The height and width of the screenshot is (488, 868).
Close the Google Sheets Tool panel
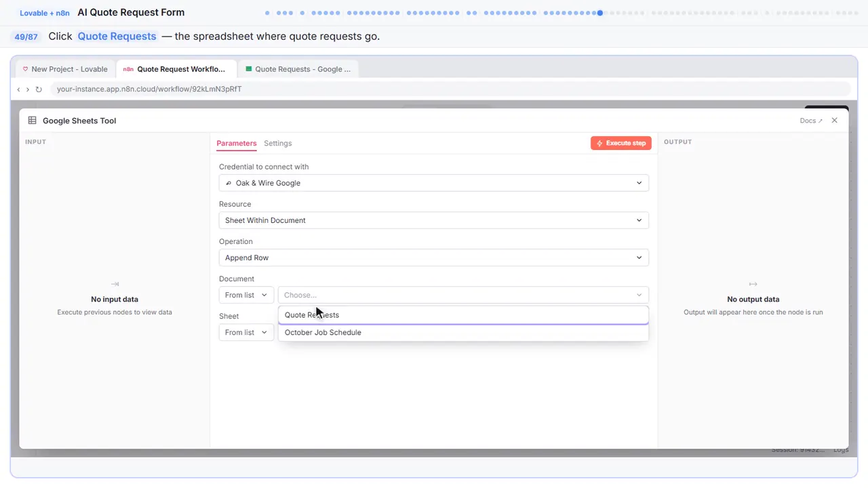(835, 120)
